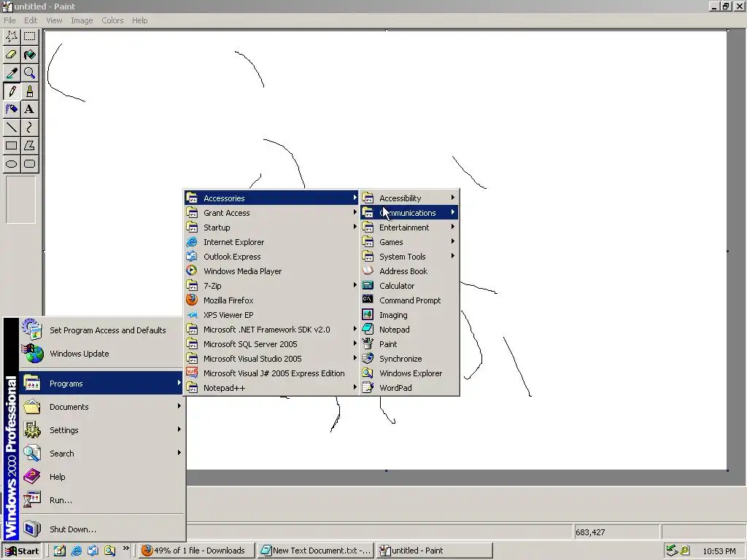Open Notepad from Accessories menu

409,330
